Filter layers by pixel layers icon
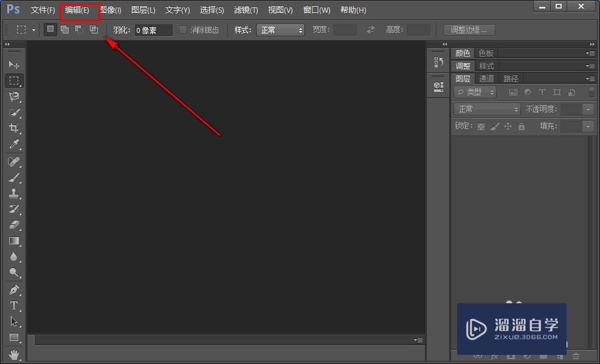Image resolution: width=600 pixels, height=364 pixels. (513, 92)
